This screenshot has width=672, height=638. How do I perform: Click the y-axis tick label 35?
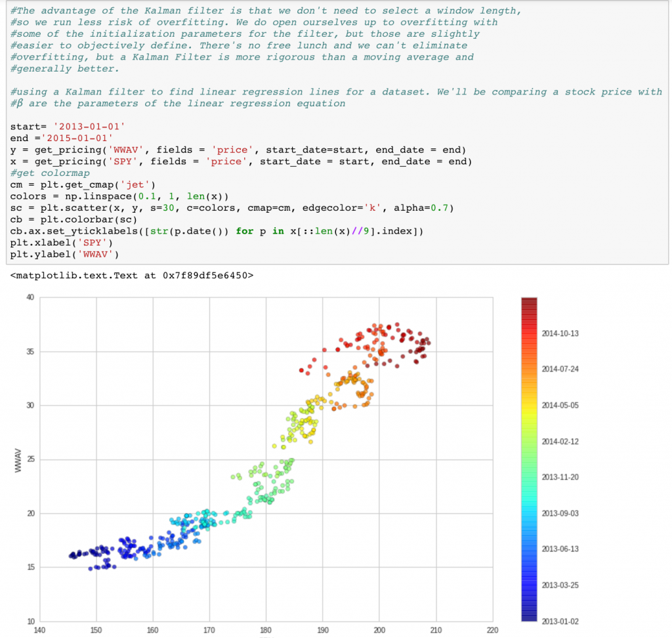[x=30, y=352]
